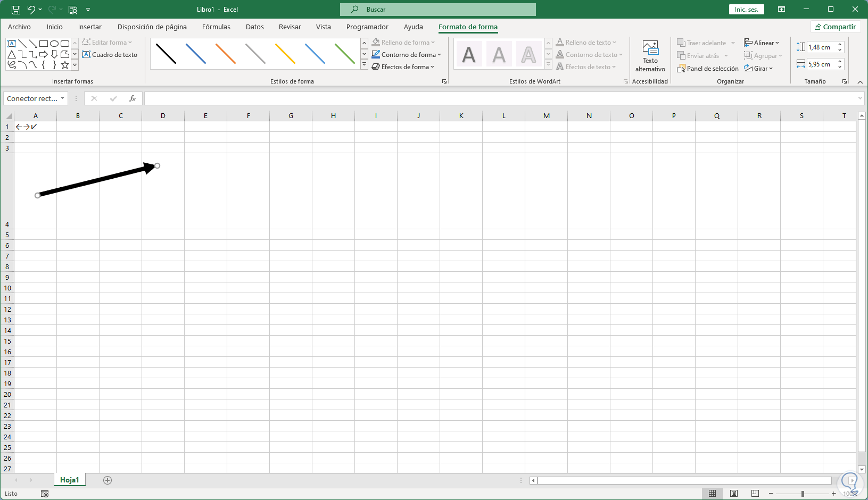This screenshot has height=500, width=868.
Task: Apply the orange line shape style
Action: coord(226,54)
